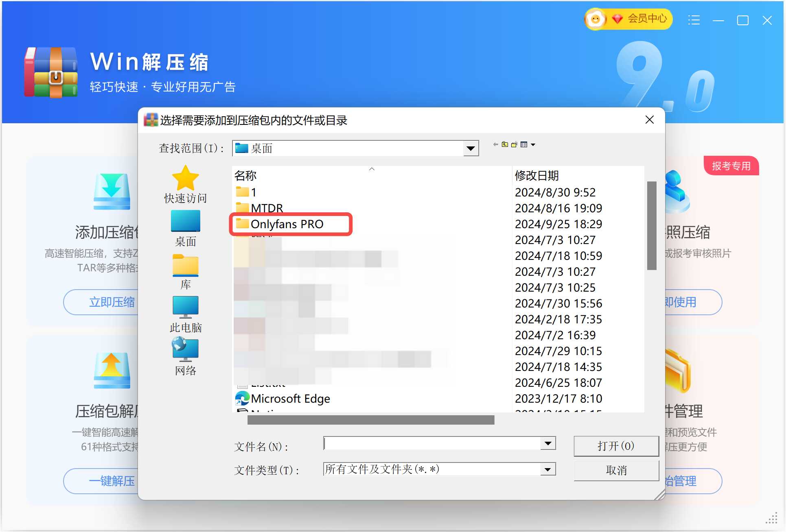Open 此电脑 in the places sidebar
The height and width of the screenshot is (532, 786).
(186, 315)
